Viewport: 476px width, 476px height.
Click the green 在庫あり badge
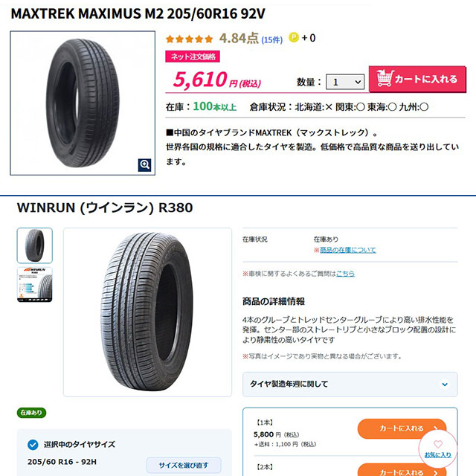pyautogui.click(x=31, y=413)
